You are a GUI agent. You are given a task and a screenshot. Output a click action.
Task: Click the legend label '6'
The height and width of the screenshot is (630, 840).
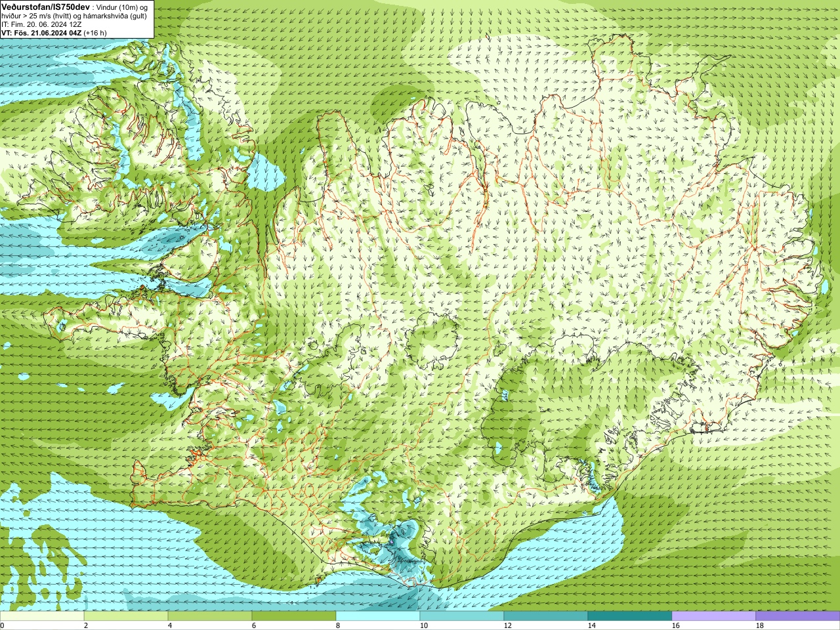(254, 625)
